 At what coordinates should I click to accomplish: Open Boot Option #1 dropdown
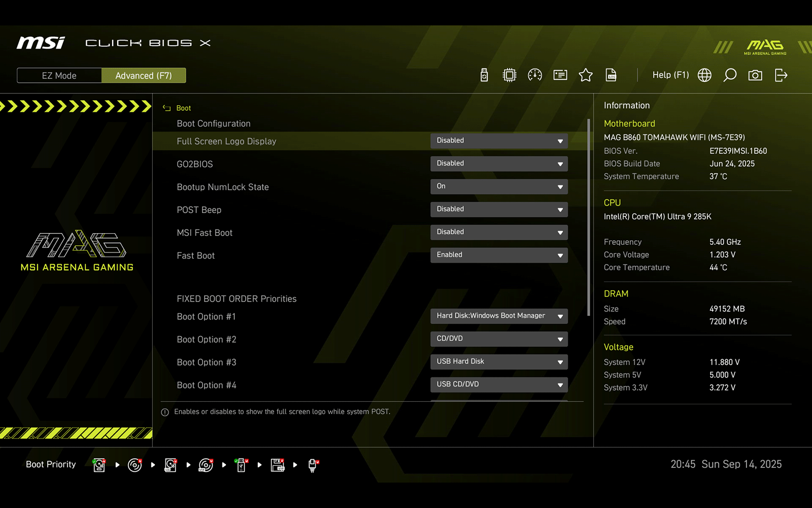[499, 316]
